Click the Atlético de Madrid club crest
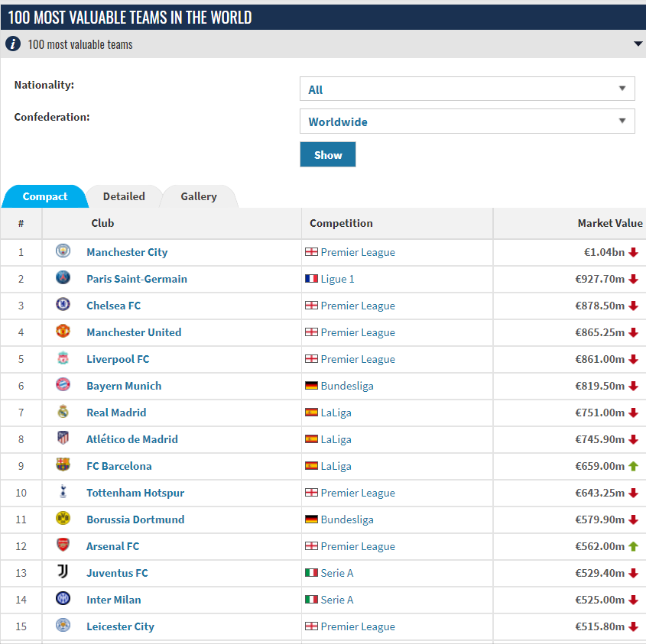Viewport: 646px width, 644px height. coord(63,438)
